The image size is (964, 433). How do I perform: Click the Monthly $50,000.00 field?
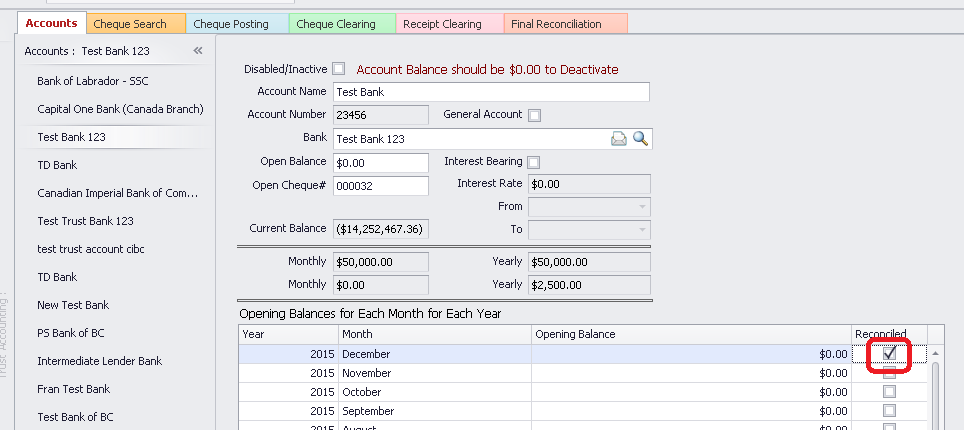[x=381, y=262]
